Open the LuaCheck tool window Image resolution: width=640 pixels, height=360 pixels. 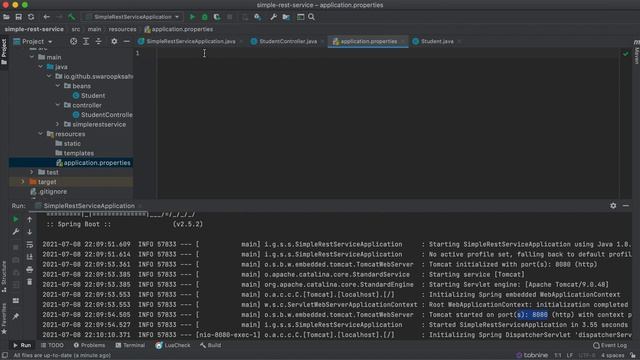[x=173, y=345]
